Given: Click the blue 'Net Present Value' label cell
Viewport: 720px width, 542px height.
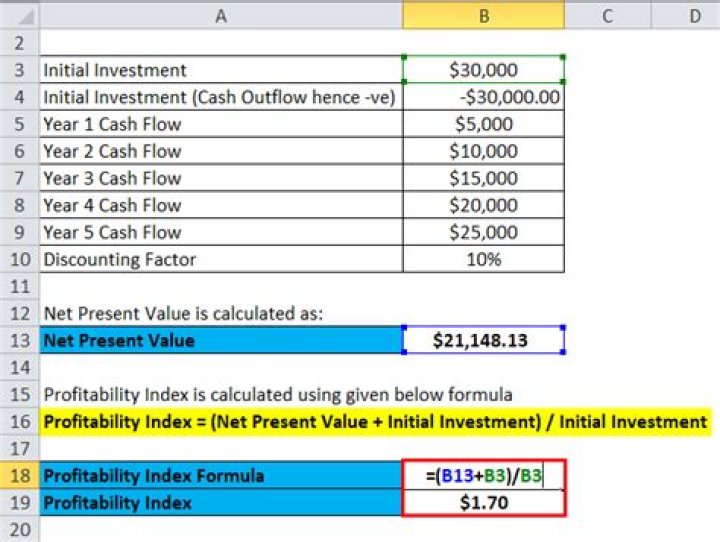Looking at the screenshot, I should 221,340.
